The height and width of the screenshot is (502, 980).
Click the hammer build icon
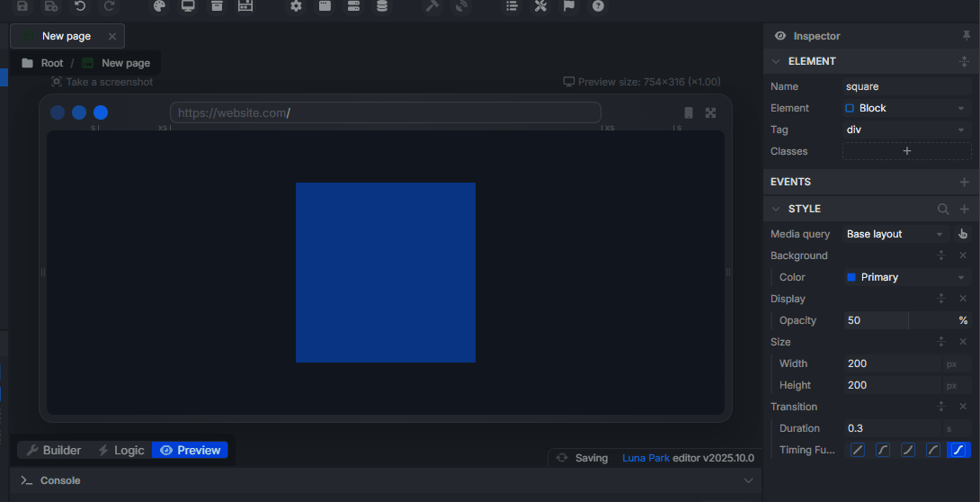(x=432, y=6)
